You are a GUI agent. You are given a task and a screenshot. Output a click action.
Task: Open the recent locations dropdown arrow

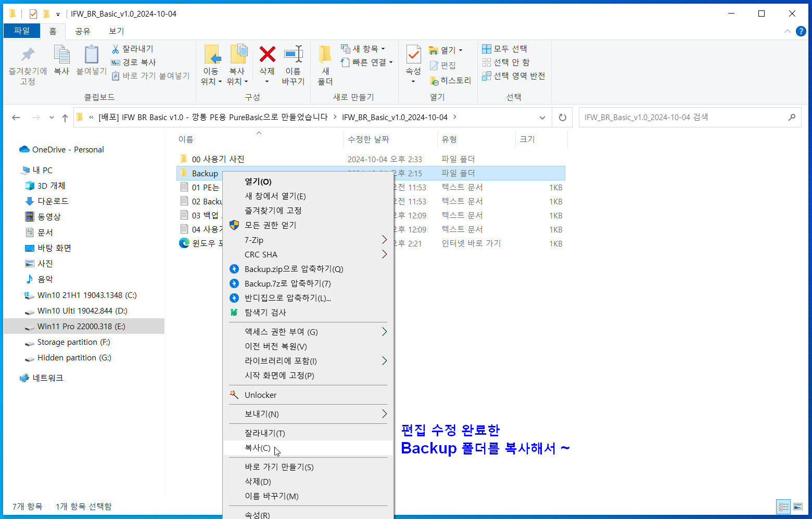52,118
